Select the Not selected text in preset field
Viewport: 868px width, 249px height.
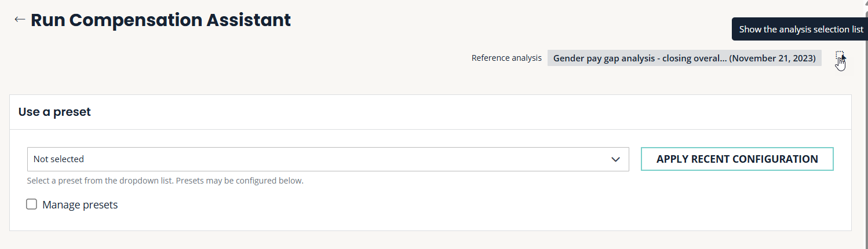[59, 159]
